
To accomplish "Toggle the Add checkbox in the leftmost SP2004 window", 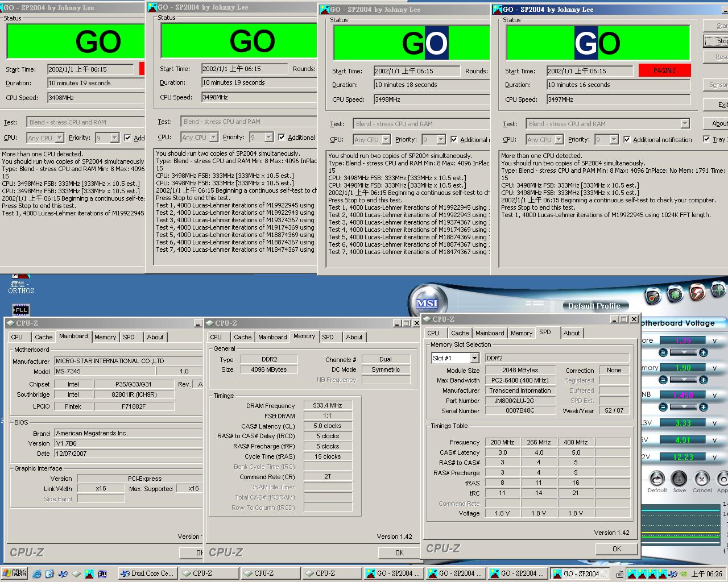I will [127, 138].
